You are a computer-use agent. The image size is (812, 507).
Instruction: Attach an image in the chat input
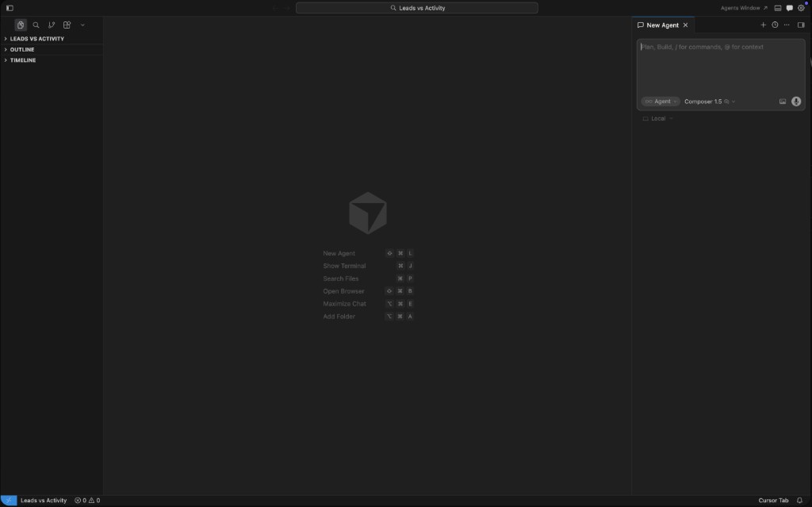click(783, 101)
